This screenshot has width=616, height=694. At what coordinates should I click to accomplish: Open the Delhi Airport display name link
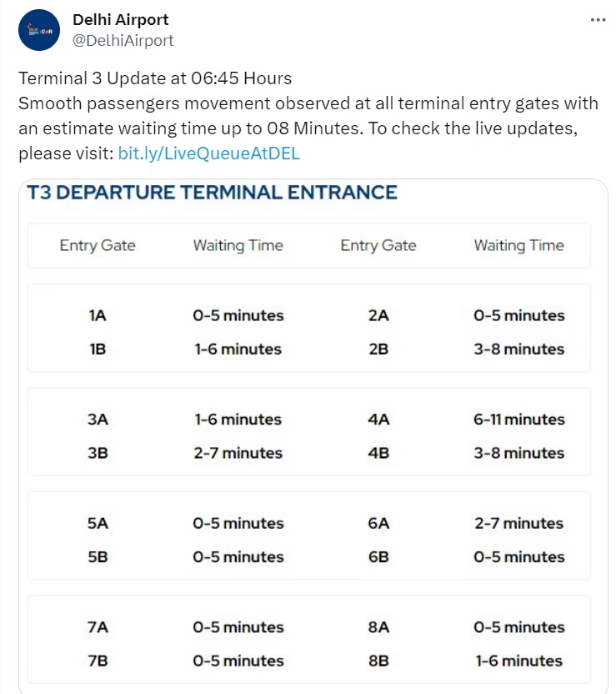(x=121, y=19)
